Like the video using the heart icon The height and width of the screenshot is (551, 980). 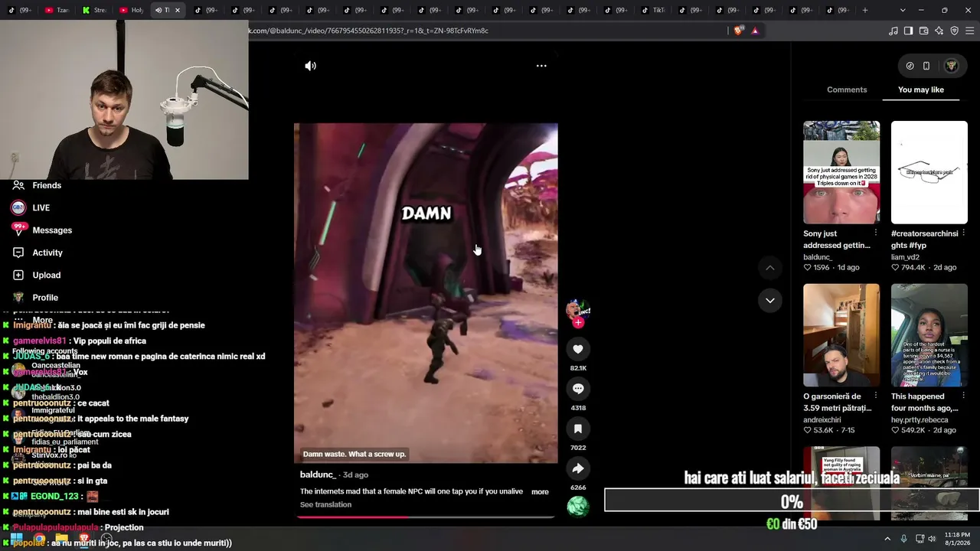coord(578,349)
